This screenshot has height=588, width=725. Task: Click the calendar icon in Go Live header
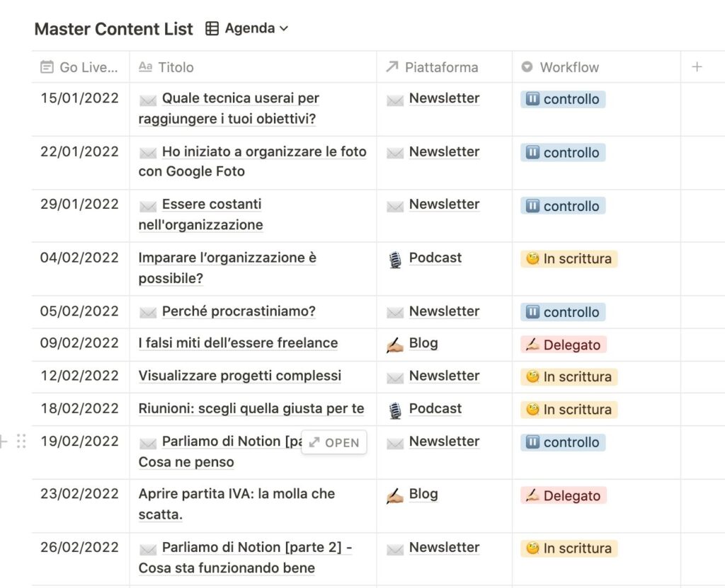click(47, 67)
